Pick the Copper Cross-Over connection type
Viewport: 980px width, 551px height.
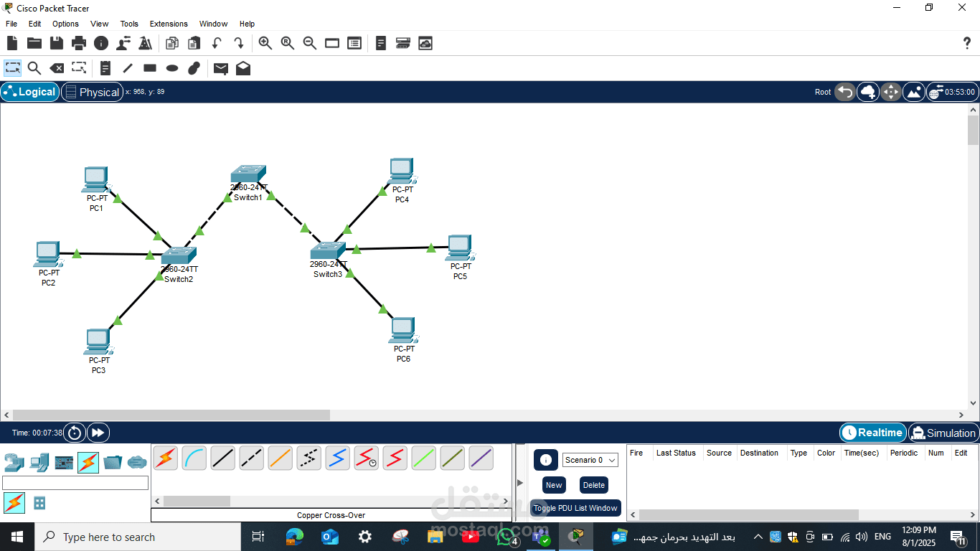[x=251, y=457]
